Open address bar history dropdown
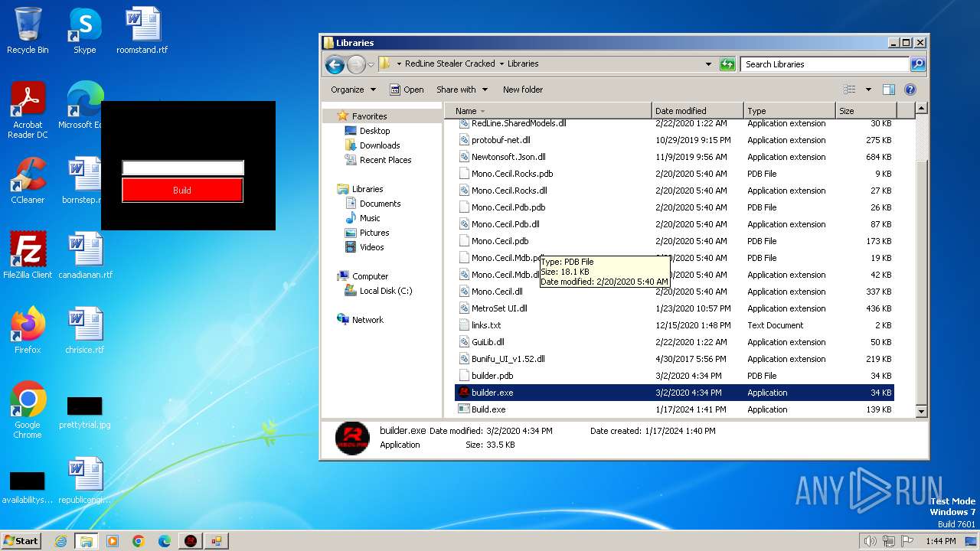980x551 pixels. pyautogui.click(x=708, y=64)
